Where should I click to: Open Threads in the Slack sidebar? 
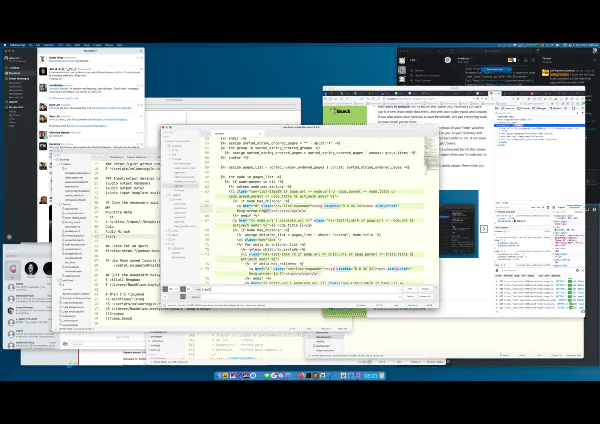[419, 70]
